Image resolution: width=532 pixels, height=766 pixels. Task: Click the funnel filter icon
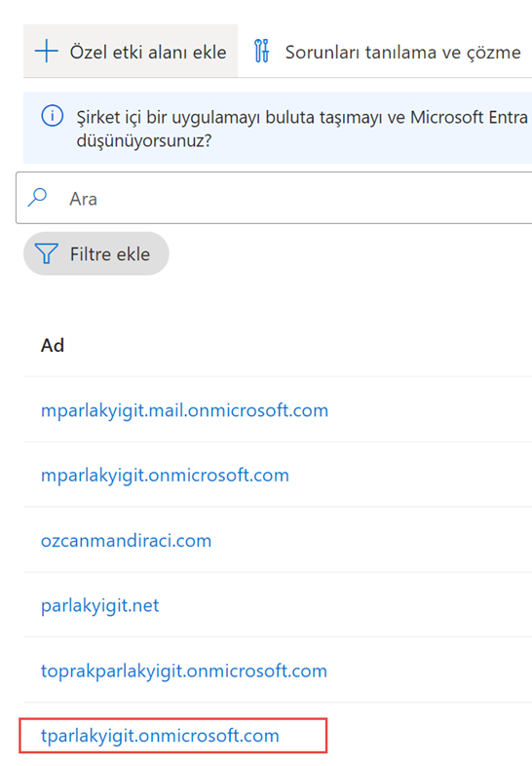pos(47,254)
